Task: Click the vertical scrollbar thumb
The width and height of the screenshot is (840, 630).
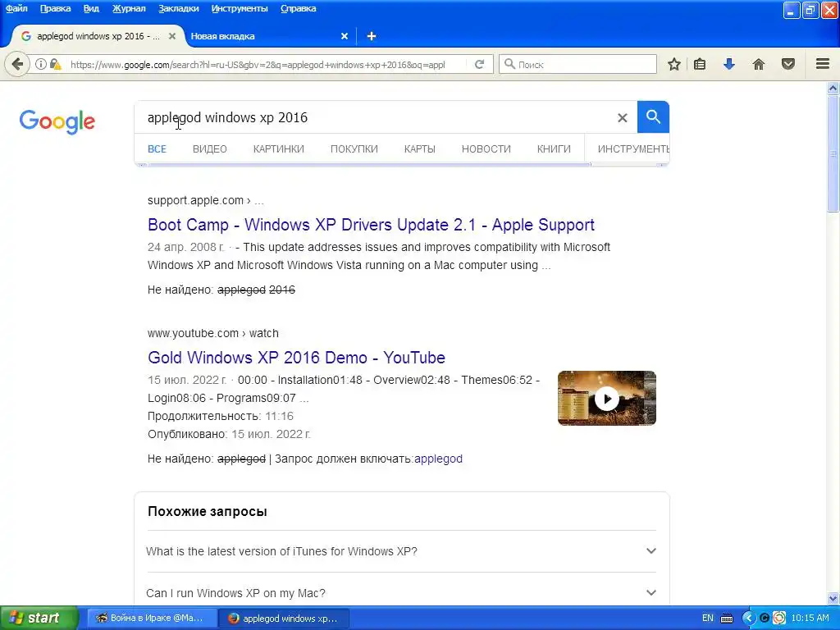Action: click(833, 154)
